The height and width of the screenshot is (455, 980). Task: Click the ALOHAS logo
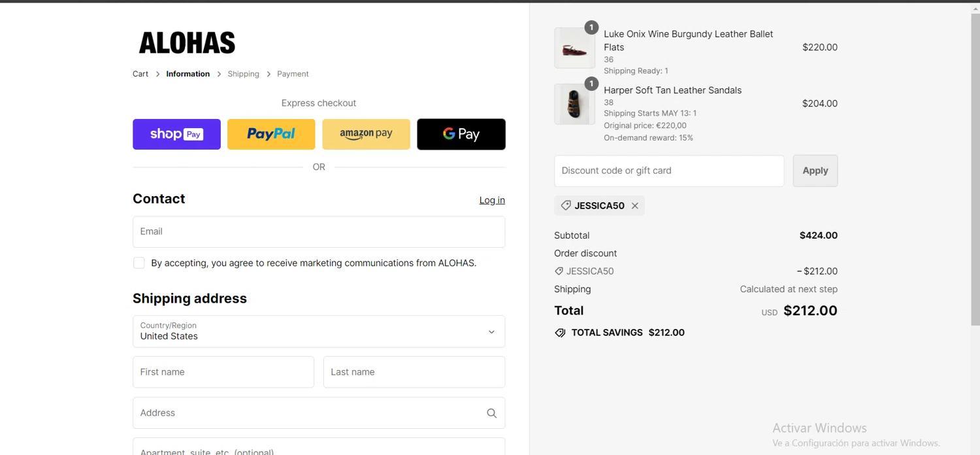click(187, 43)
